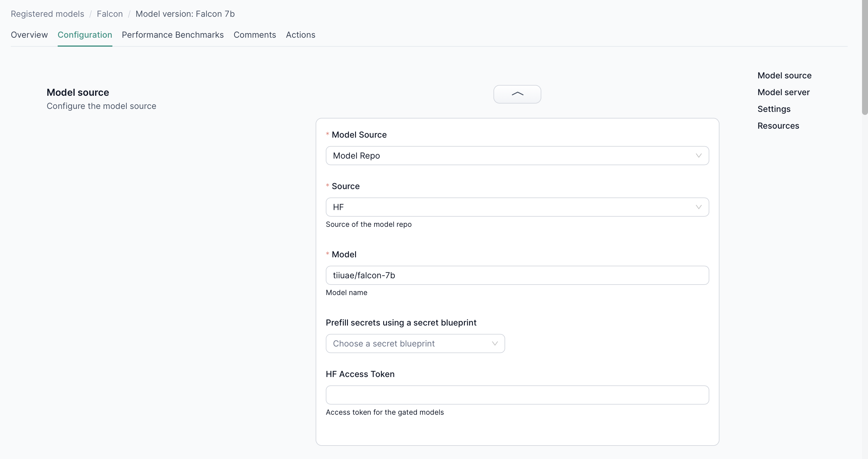This screenshot has height=459, width=868.
Task: Jump to Resources section anchor
Action: tap(778, 126)
